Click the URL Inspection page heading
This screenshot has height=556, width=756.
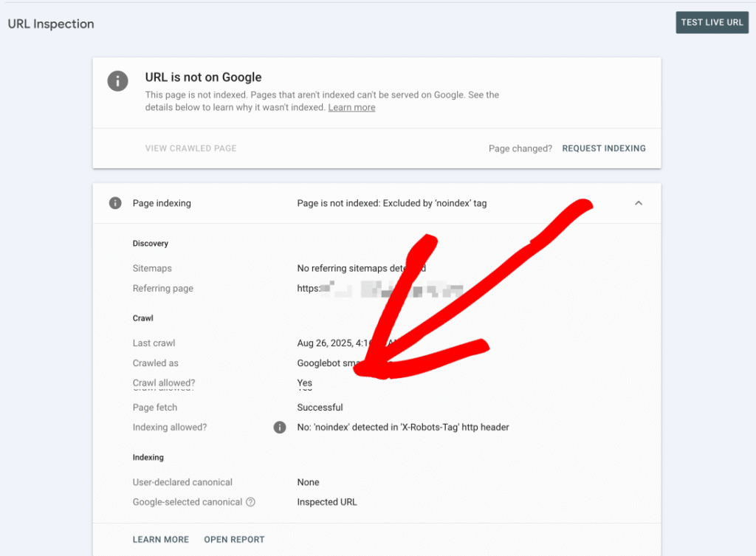pyautogui.click(x=51, y=24)
